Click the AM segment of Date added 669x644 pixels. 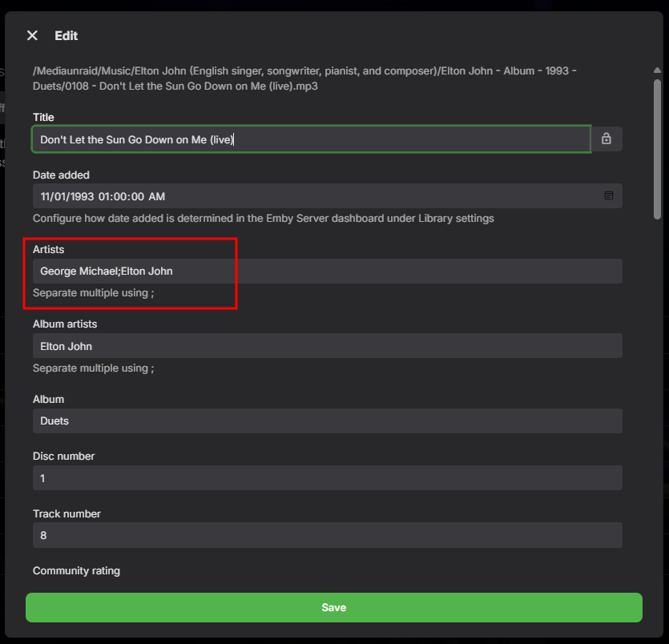tap(157, 196)
